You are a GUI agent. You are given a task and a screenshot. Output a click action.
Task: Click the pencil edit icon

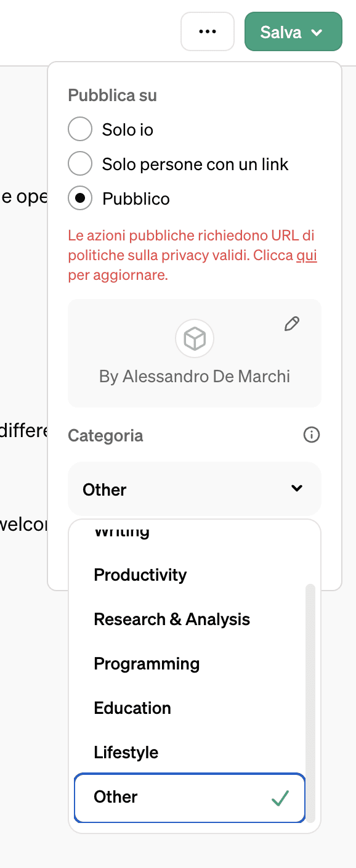291,323
